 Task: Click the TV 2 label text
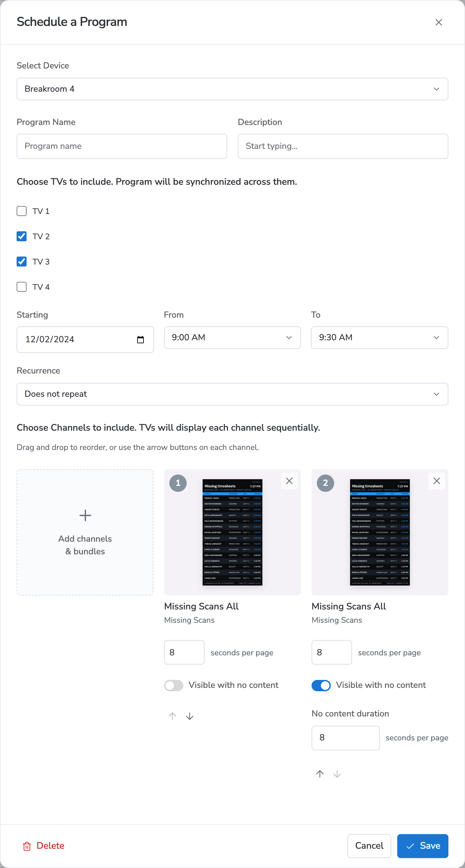(41, 237)
